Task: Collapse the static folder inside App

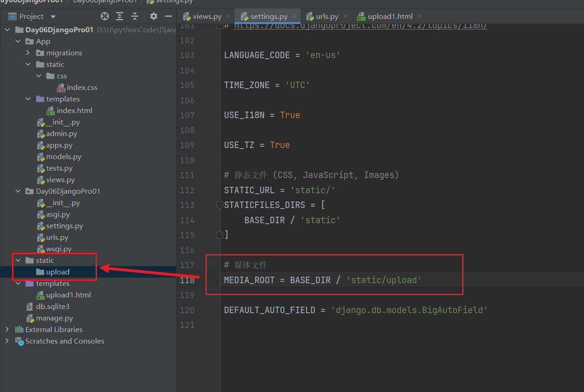Action: point(28,65)
